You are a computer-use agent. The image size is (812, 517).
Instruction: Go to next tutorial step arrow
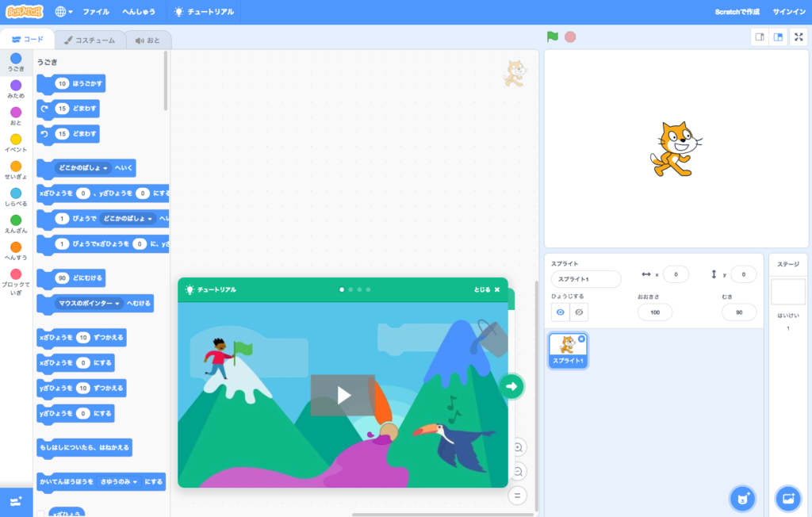tap(511, 386)
